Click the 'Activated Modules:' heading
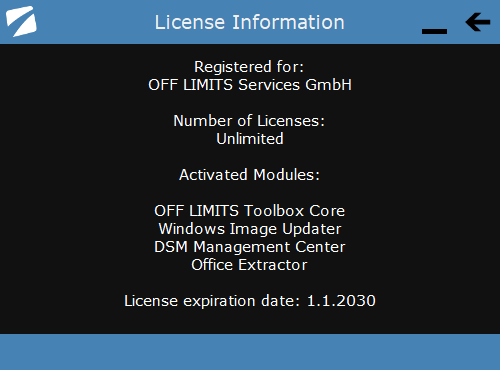This screenshot has width=500, height=370. [x=249, y=175]
